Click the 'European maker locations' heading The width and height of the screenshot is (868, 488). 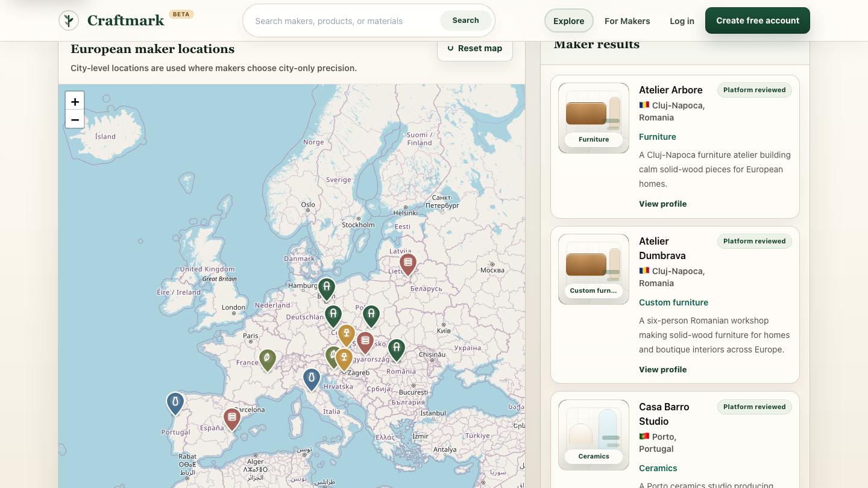(x=153, y=49)
